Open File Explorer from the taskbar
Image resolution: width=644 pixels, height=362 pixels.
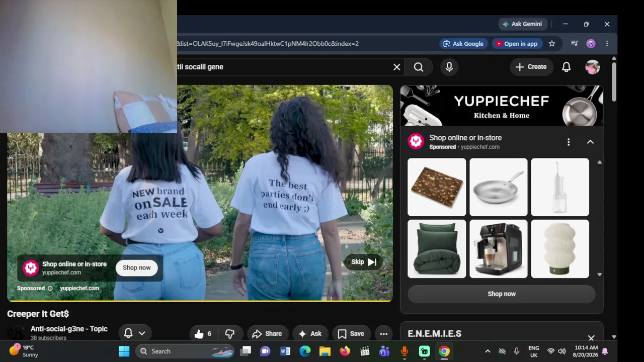[x=325, y=351]
